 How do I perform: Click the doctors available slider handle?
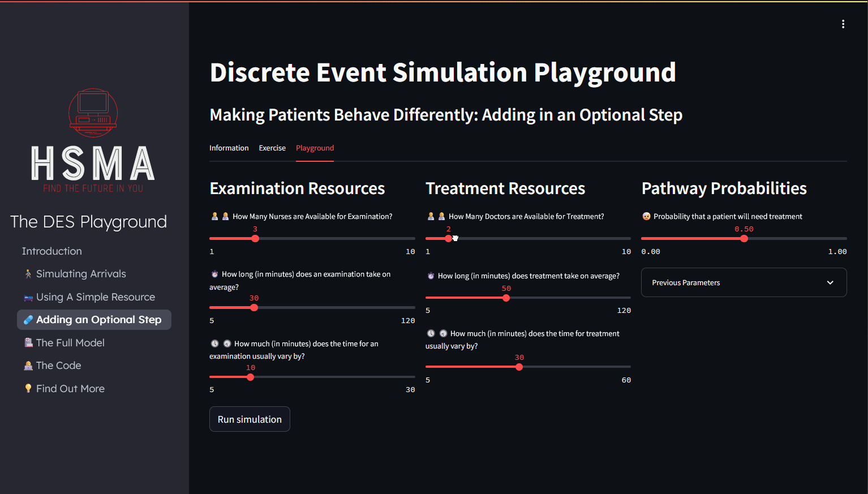pos(448,239)
